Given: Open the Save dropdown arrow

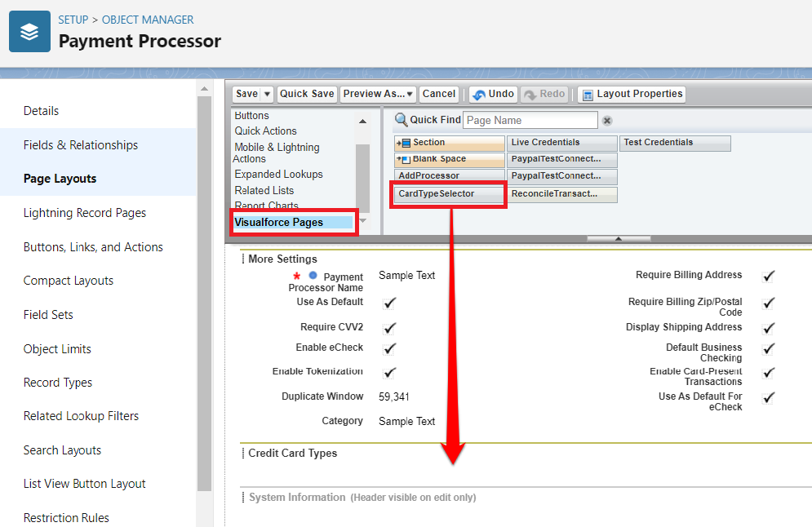Looking at the screenshot, I should click(x=268, y=94).
